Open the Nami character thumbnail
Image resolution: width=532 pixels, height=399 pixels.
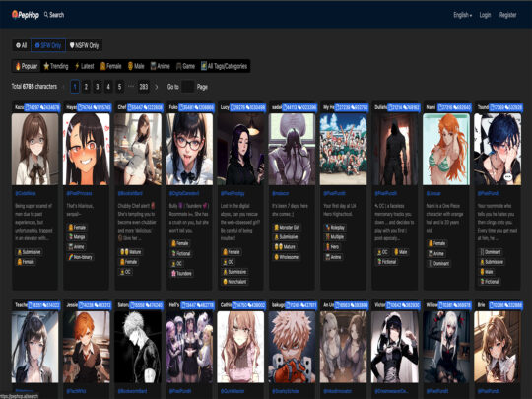click(446, 150)
